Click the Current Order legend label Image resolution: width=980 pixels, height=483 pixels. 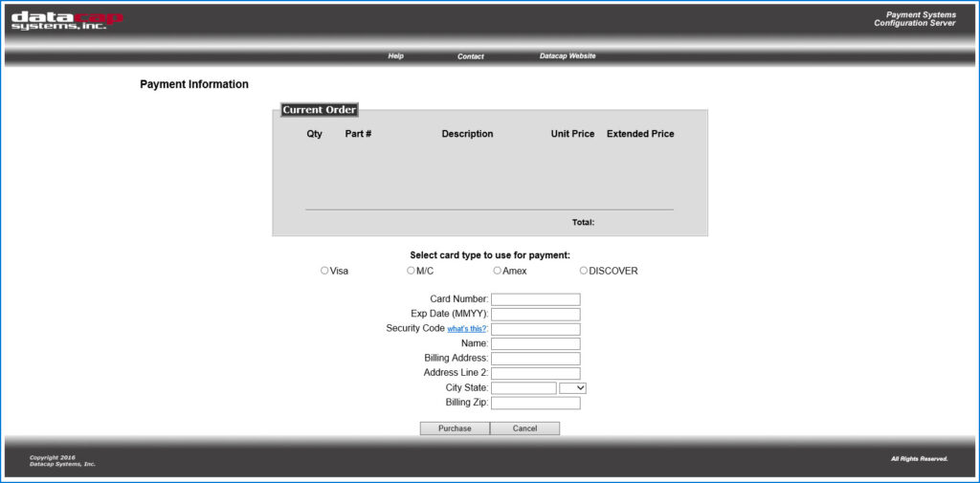[319, 110]
